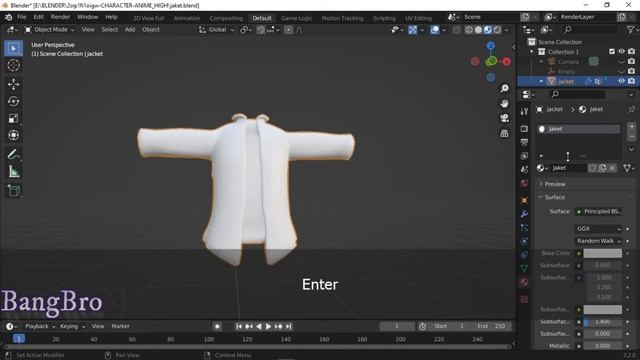Image resolution: width=640 pixels, height=360 pixels.
Task: Jump to timeline end frame
Action: 289,326
